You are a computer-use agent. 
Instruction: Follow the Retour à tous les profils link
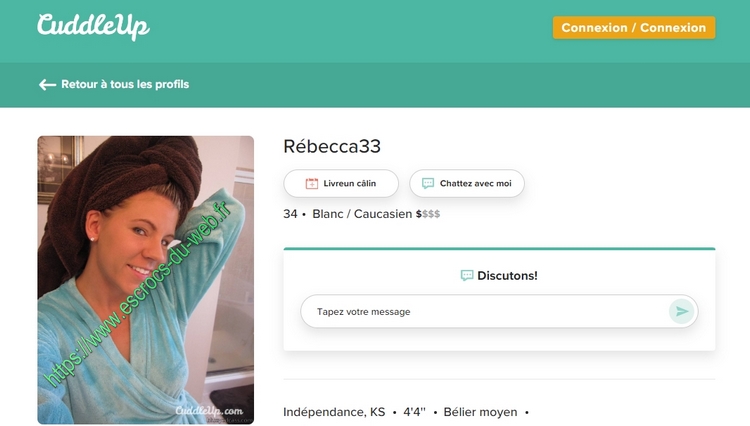[x=125, y=85]
